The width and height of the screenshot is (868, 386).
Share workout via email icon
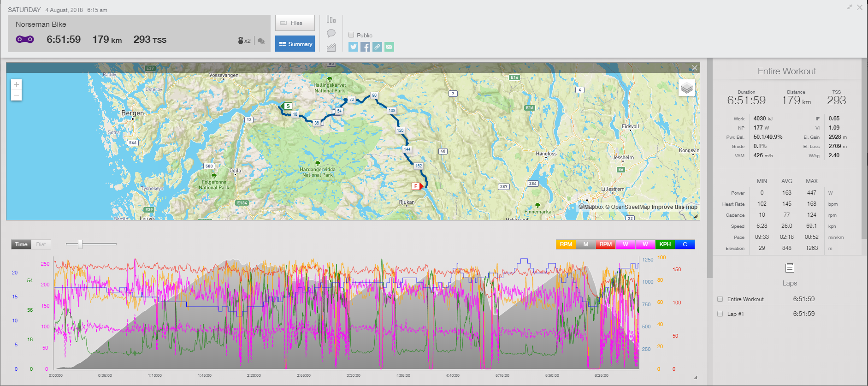pyautogui.click(x=390, y=47)
